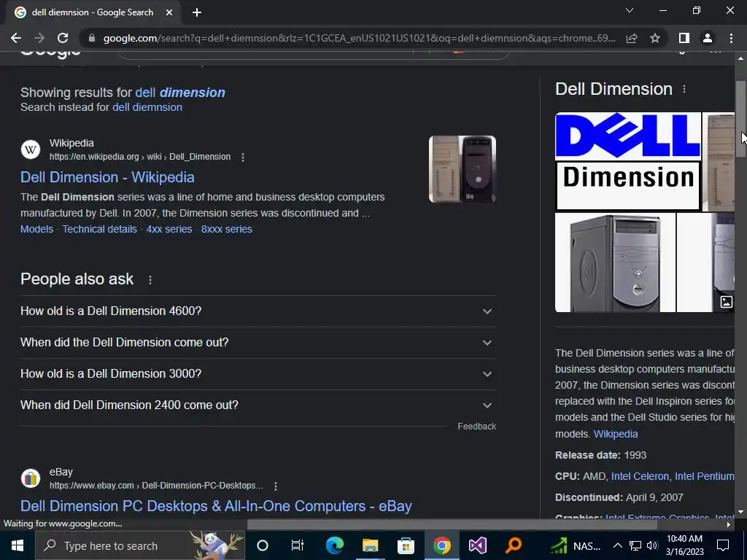The width and height of the screenshot is (747, 560).
Task: Click the eBay favicon icon
Action: pyautogui.click(x=31, y=478)
